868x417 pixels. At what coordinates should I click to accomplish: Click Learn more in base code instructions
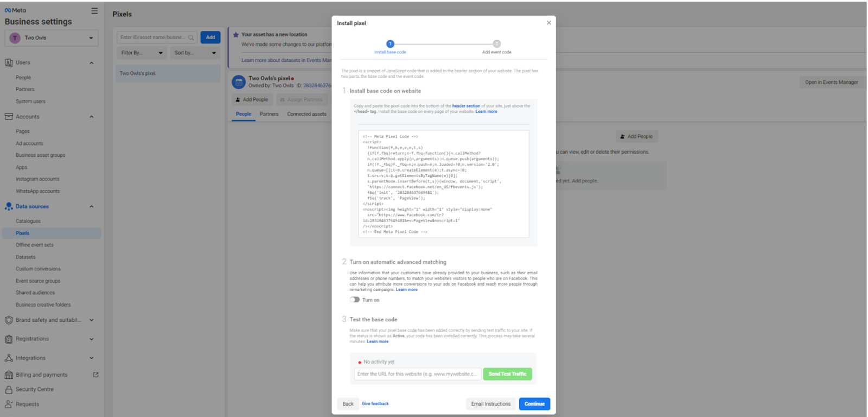pos(486,112)
